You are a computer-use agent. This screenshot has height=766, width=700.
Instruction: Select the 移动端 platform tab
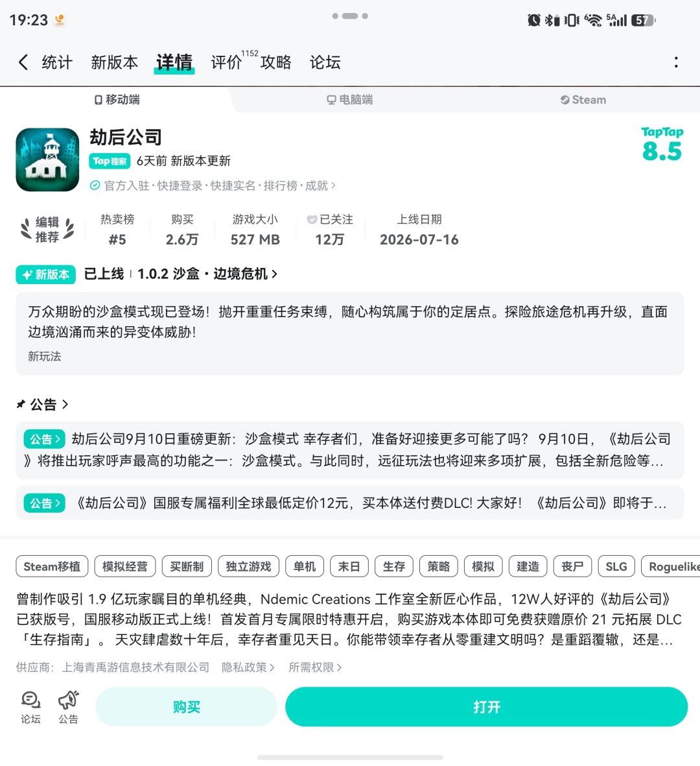[x=117, y=100]
